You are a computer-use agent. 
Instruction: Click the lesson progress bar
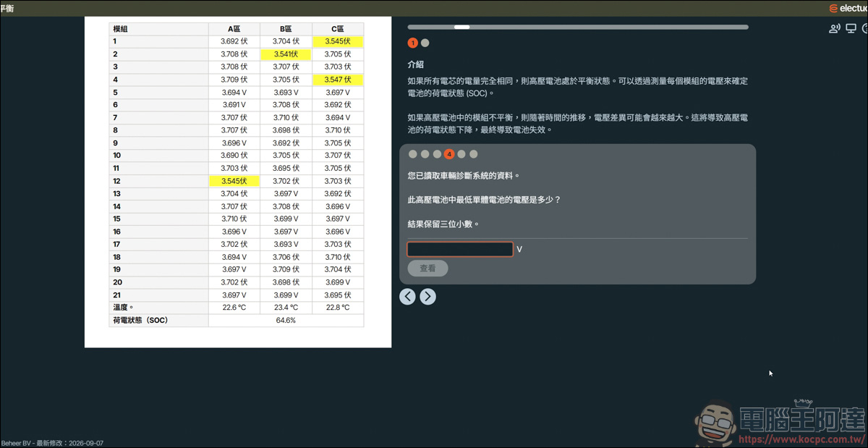click(x=578, y=27)
